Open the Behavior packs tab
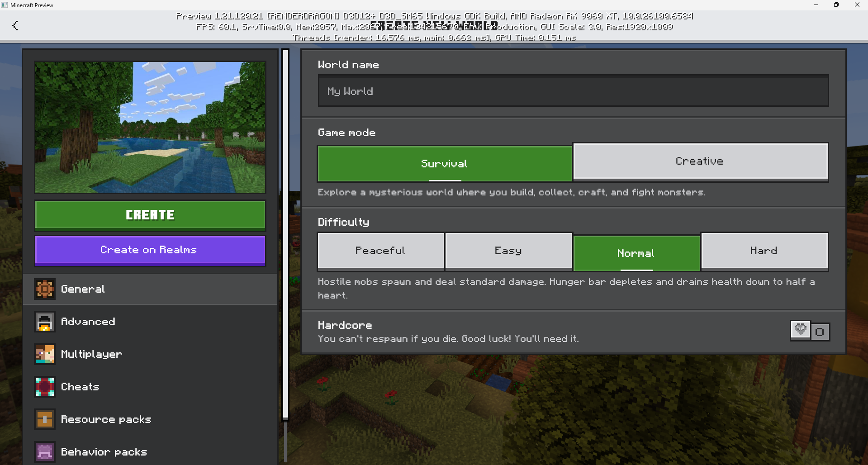868x465 pixels. point(150,452)
